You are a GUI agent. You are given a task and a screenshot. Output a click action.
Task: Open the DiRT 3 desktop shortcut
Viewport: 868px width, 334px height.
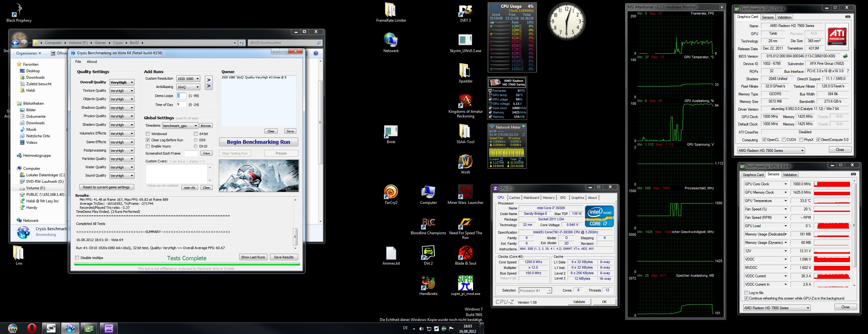tap(465, 12)
